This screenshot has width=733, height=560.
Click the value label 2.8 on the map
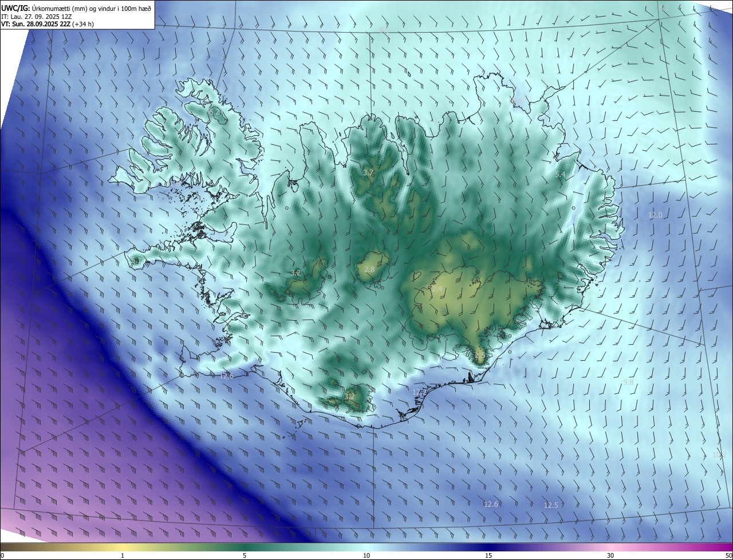click(369, 270)
